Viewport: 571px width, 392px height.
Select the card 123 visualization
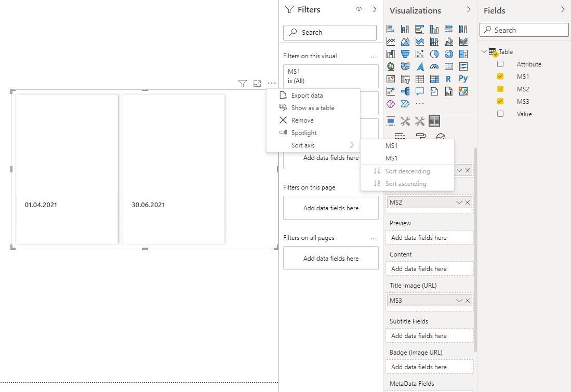coord(449,66)
